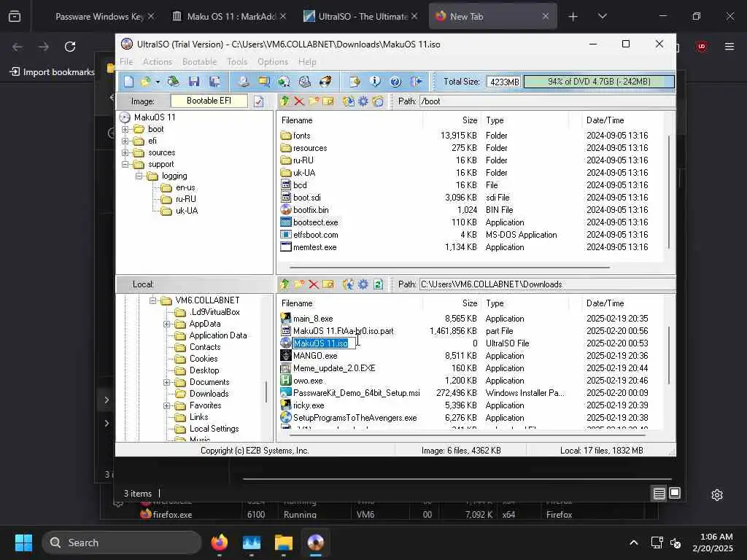Open the dropdown arrow beside Open icon
This screenshot has width=747, height=560.
tap(158, 82)
